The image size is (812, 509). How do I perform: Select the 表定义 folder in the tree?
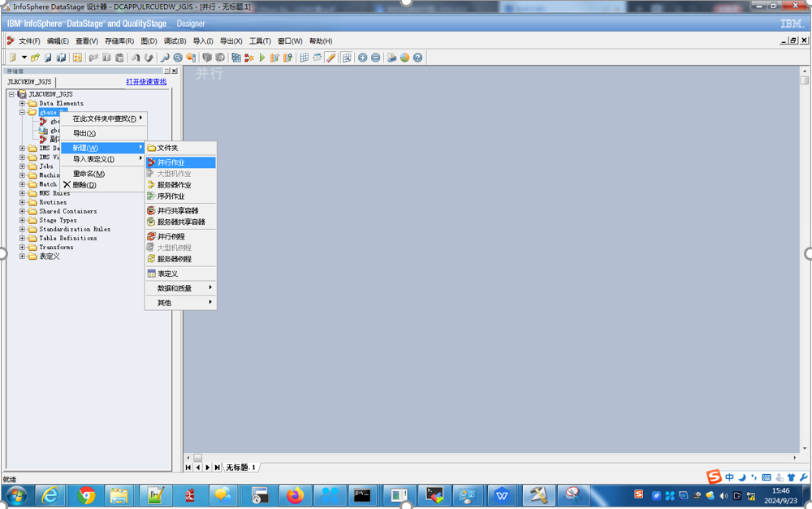click(x=50, y=257)
